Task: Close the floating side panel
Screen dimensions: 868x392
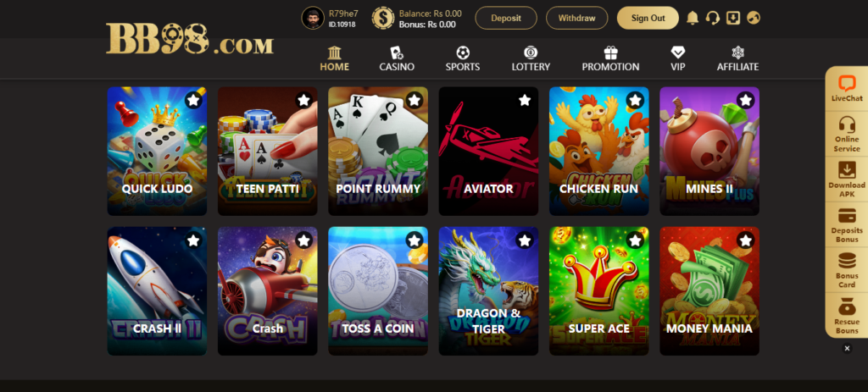Action: (847, 348)
